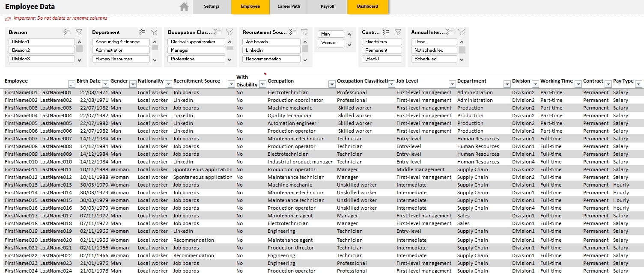
Task: Filter slicer by Division3
Action: coord(42,59)
